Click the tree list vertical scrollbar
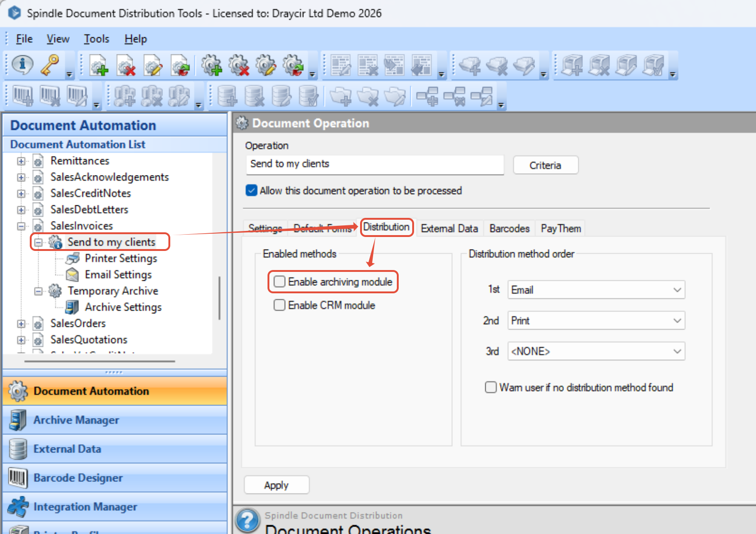756x534 pixels. [219, 298]
